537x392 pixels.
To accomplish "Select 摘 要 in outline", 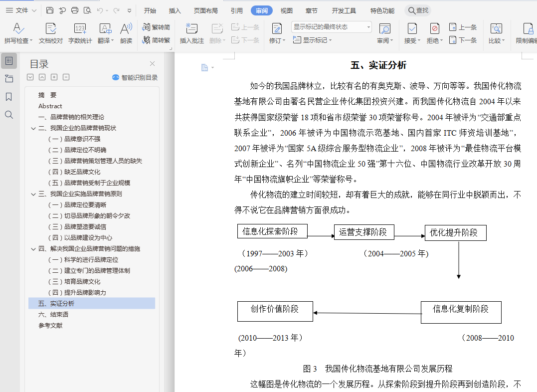I will point(47,95).
